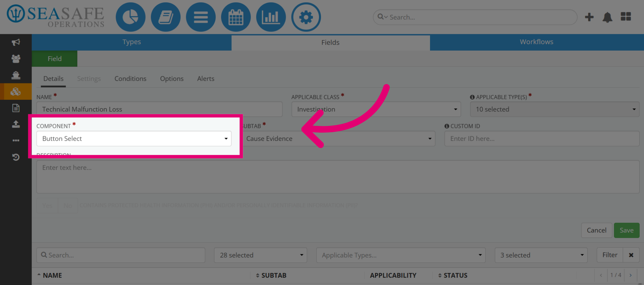Viewport: 644px width, 285px height.
Task: Click the Description text area
Action: (x=338, y=177)
